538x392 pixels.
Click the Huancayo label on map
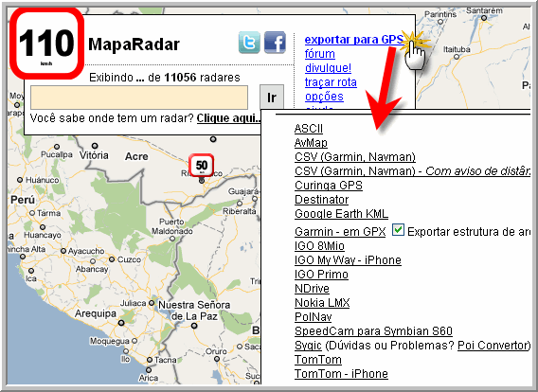point(43,235)
